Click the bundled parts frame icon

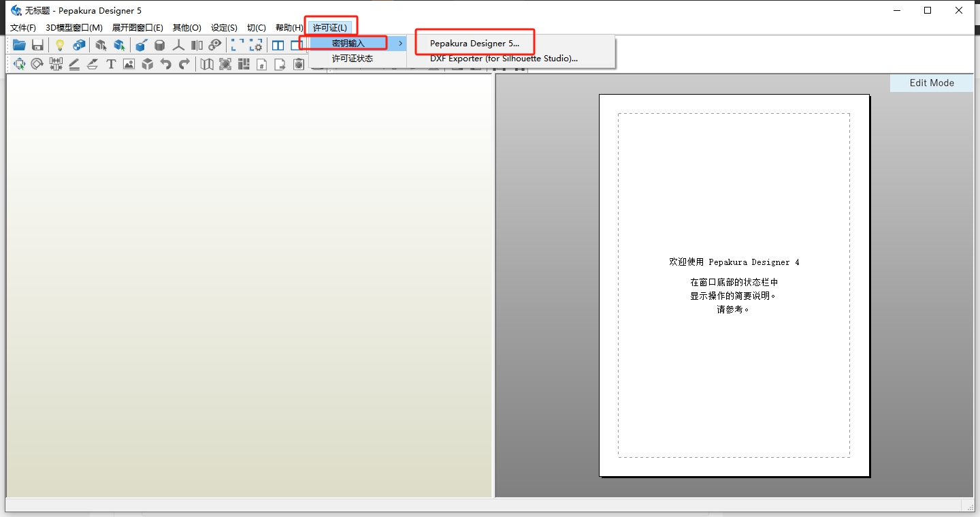click(225, 64)
